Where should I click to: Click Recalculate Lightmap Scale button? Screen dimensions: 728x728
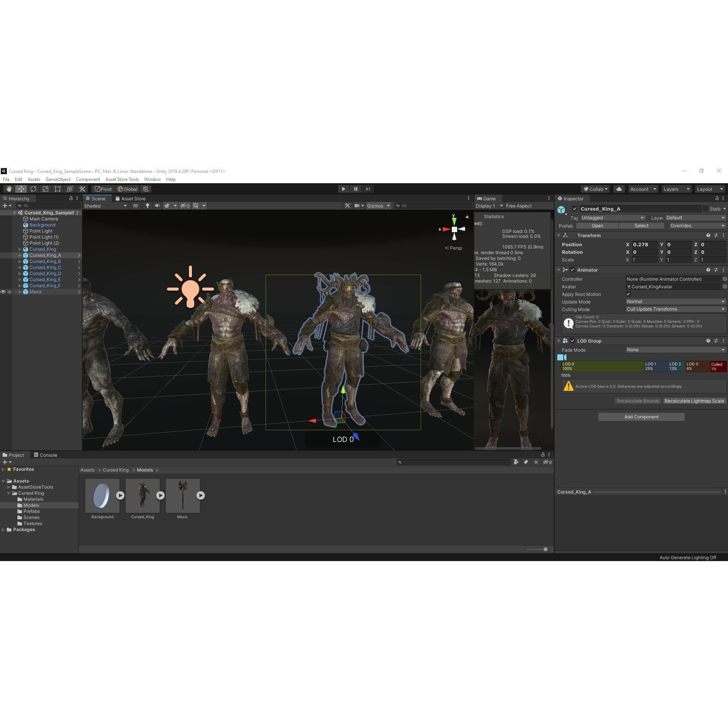694,401
